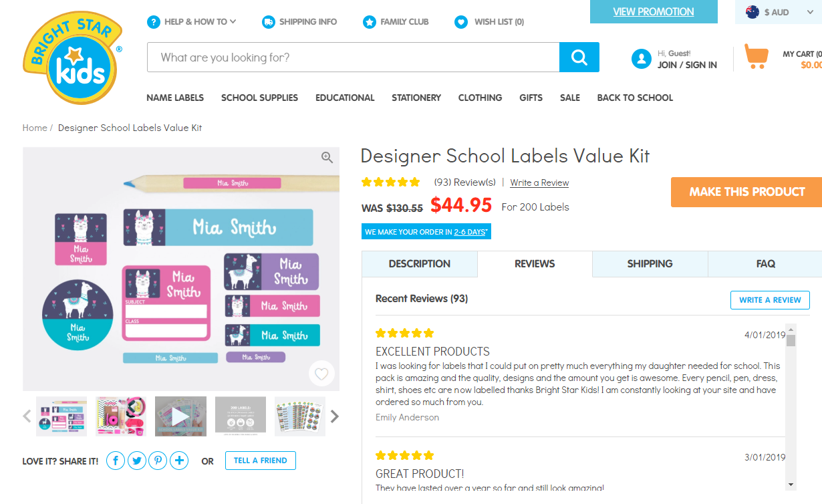This screenshot has height=504, width=822.
Task: Click the View Promotion banner
Action: [654, 11]
